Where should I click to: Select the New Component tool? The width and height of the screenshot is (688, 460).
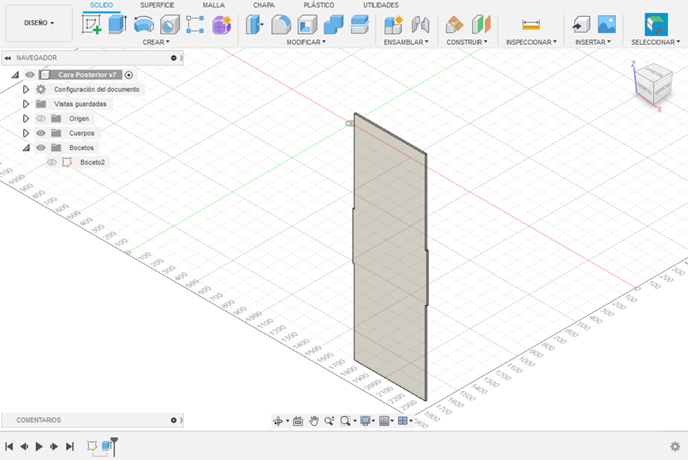pos(393,24)
